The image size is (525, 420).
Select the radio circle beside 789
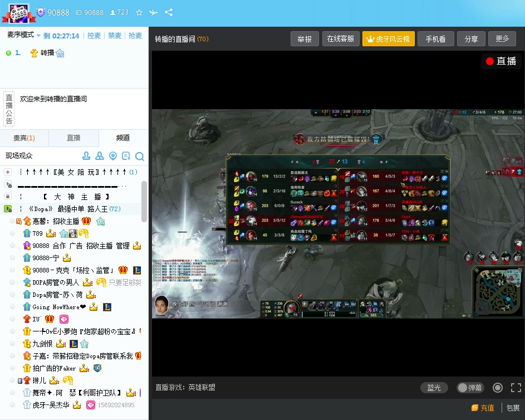13,233
